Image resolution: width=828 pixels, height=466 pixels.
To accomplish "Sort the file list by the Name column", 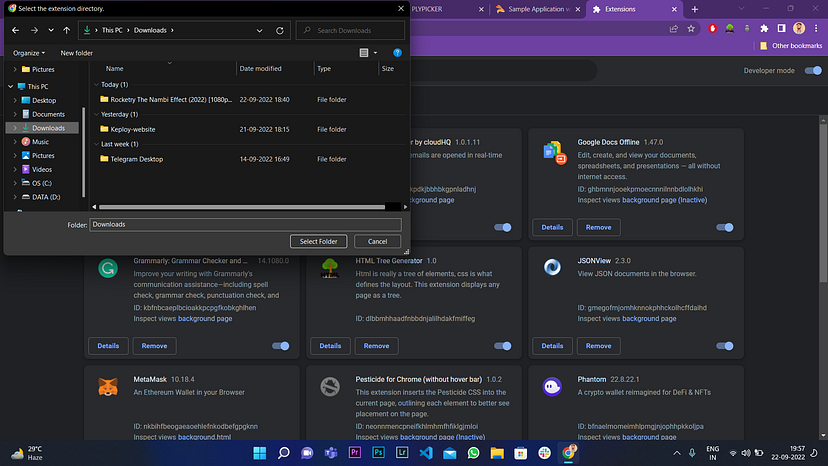I will coord(114,69).
